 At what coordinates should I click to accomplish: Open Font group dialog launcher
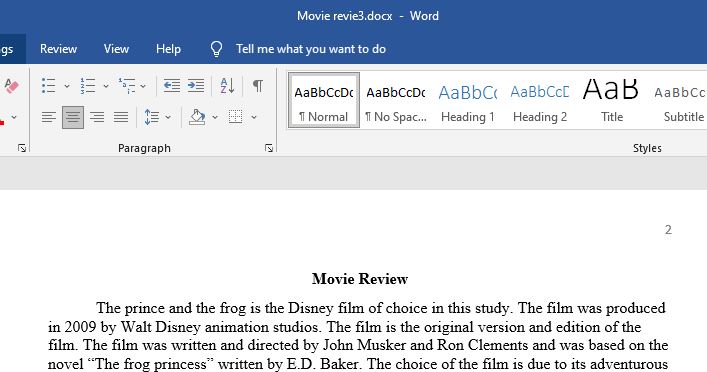click(22, 148)
